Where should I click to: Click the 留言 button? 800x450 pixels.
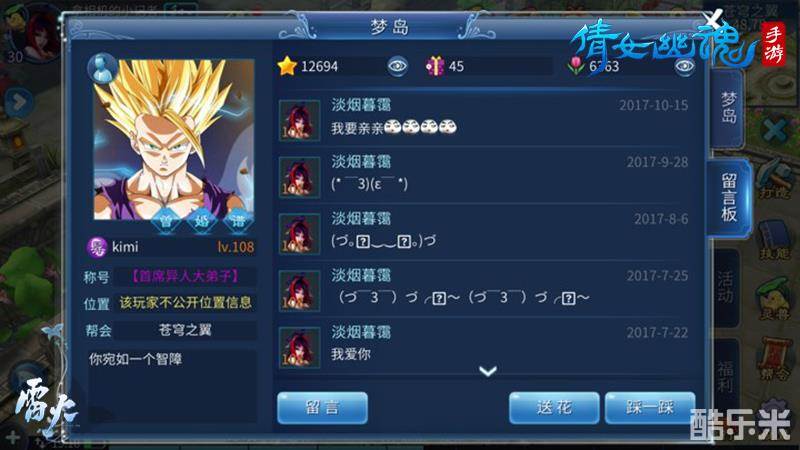322,408
